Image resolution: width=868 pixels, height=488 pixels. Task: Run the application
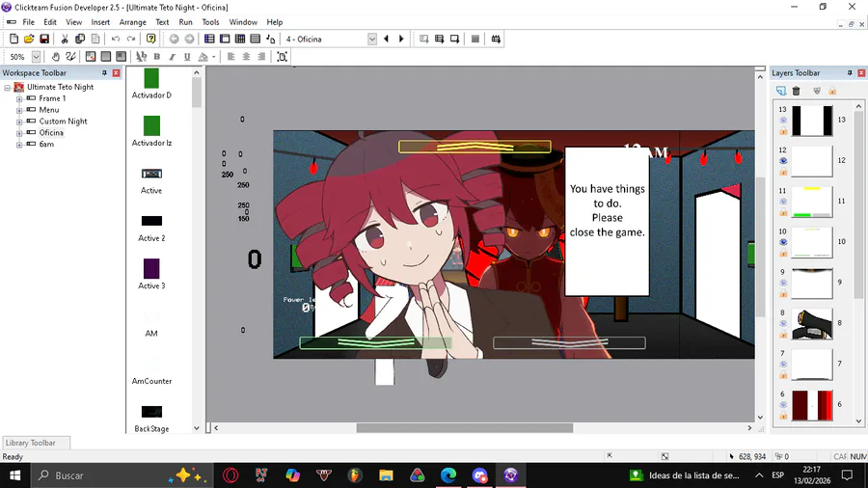(439, 39)
